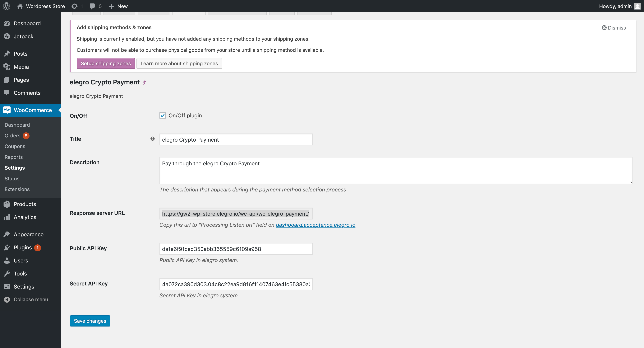Screen dimensions: 644x348
Task: Click the admin avatar at top right
Action: [637, 6]
